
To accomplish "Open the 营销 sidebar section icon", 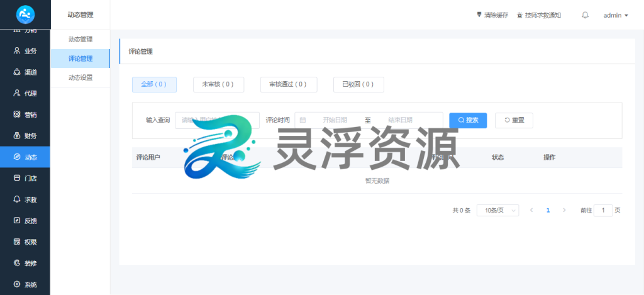I will point(17,114).
